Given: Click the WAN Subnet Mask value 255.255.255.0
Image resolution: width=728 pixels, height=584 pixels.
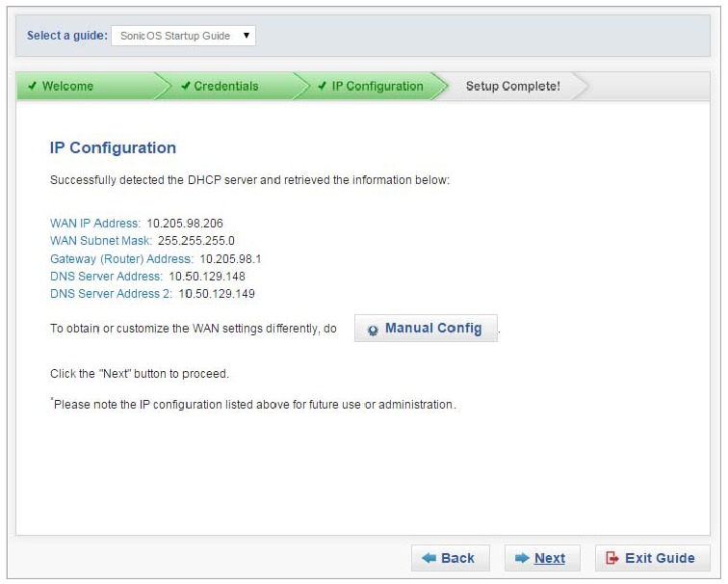Looking at the screenshot, I should (x=196, y=241).
